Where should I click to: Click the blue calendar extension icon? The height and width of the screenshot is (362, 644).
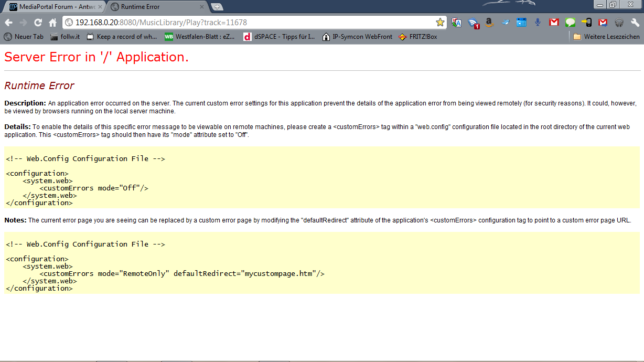521,23
